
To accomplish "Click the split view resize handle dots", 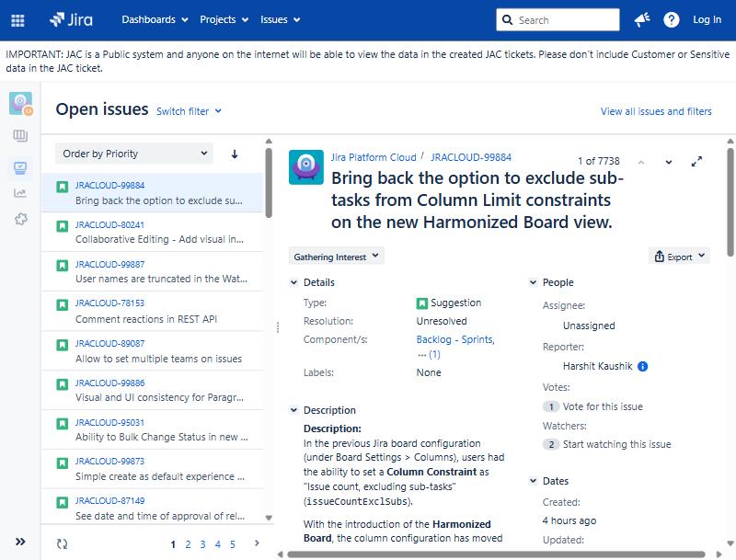I will point(278,327).
